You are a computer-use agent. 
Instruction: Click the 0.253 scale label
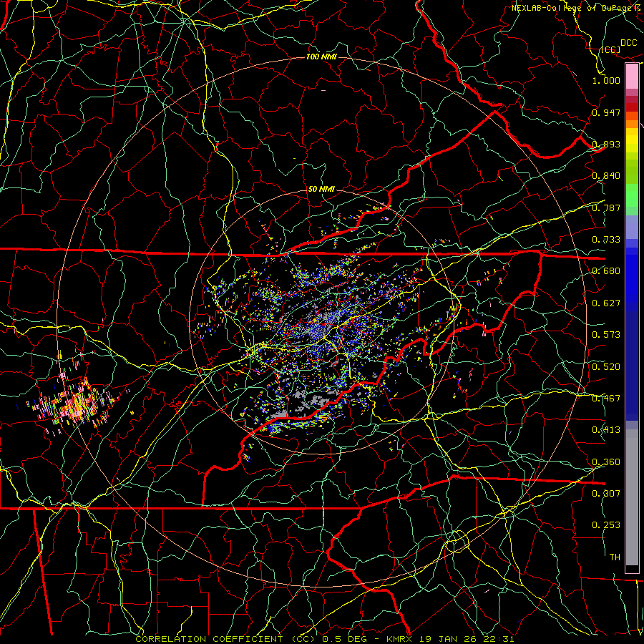606,525
